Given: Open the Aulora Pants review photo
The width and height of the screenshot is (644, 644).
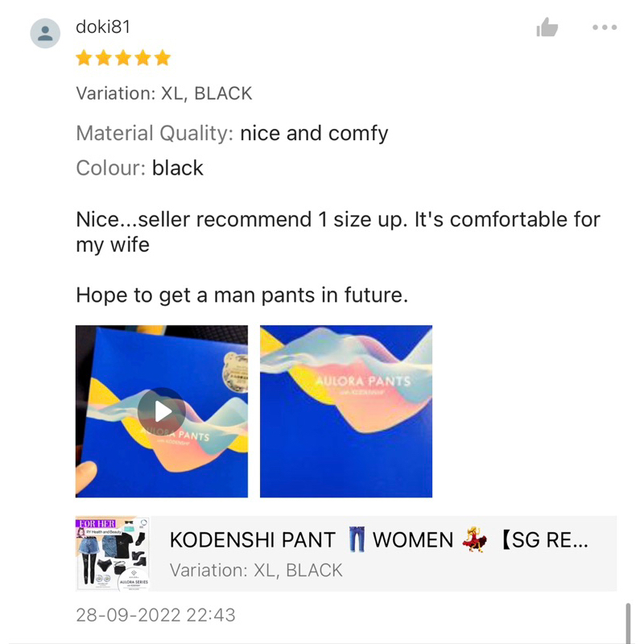Looking at the screenshot, I should (346, 411).
